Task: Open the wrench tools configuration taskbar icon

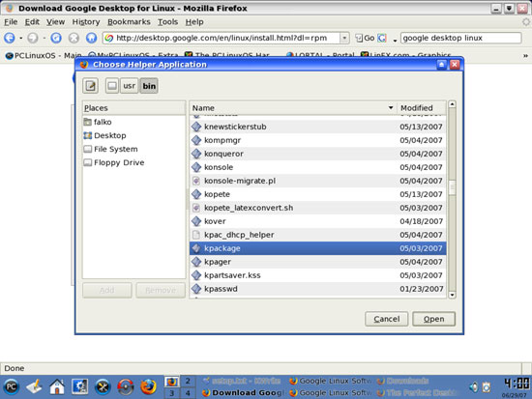Action: (103, 386)
